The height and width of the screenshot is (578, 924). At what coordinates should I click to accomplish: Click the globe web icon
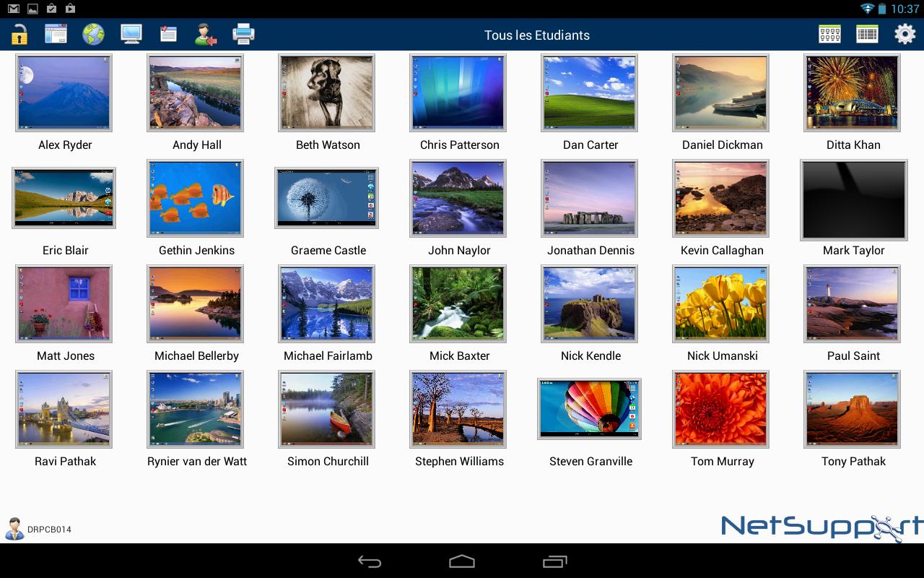click(x=93, y=34)
